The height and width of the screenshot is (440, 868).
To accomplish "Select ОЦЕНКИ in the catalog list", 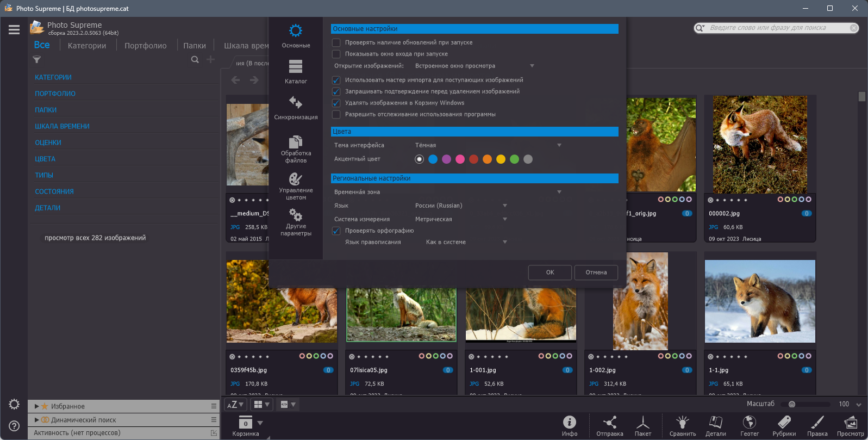I will tap(48, 142).
